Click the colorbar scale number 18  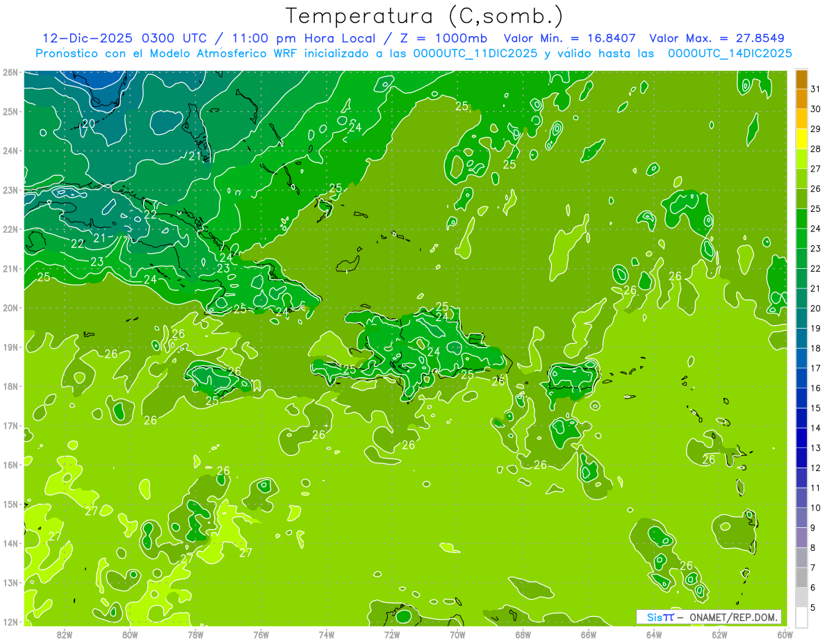click(816, 348)
